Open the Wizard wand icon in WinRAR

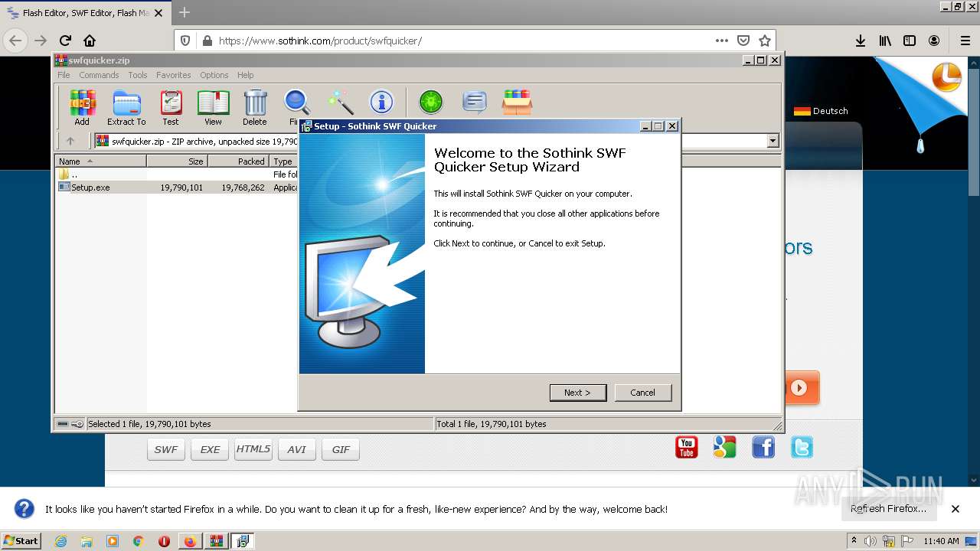pyautogui.click(x=340, y=102)
